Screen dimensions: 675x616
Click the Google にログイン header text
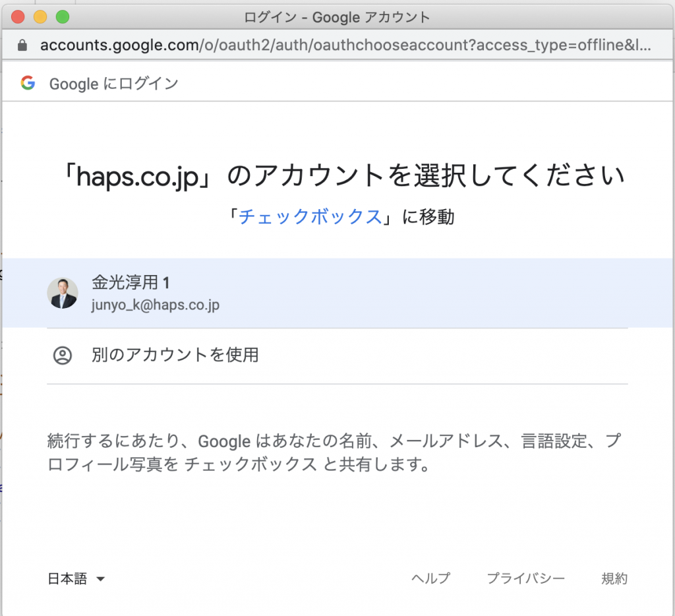113,84
